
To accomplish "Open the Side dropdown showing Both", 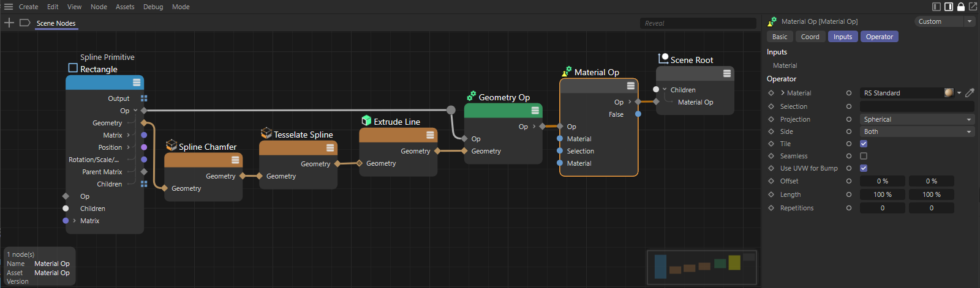I will point(916,131).
